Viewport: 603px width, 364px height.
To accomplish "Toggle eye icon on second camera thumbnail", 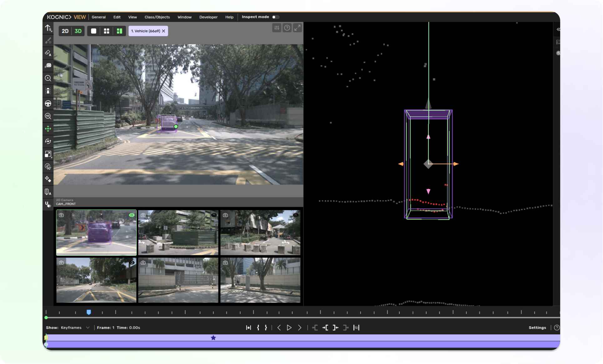I will point(214,215).
